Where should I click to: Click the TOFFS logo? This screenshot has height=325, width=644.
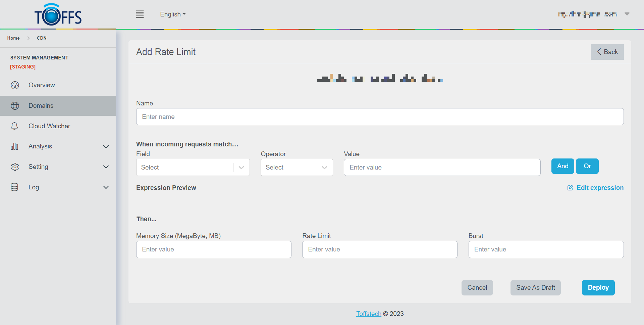point(58,15)
